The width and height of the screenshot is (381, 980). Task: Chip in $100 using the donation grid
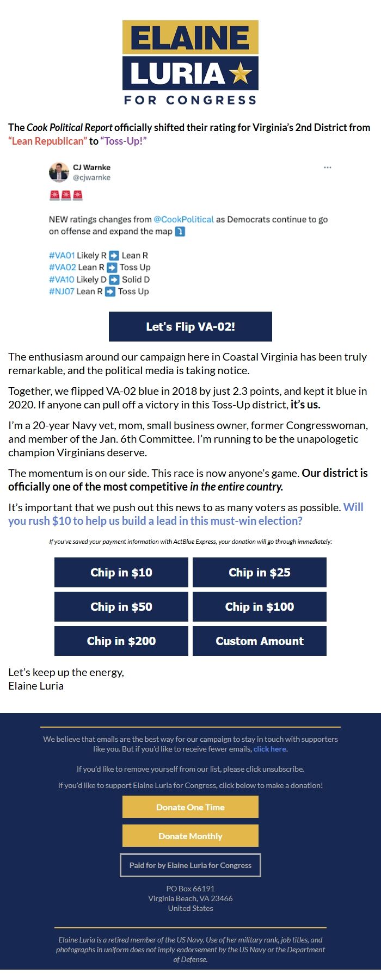[259, 606]
